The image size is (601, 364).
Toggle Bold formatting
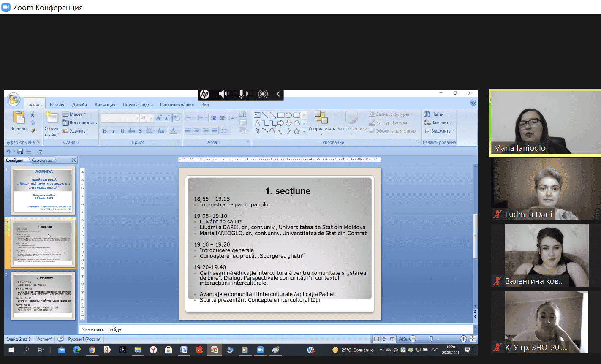pos(105,131)
